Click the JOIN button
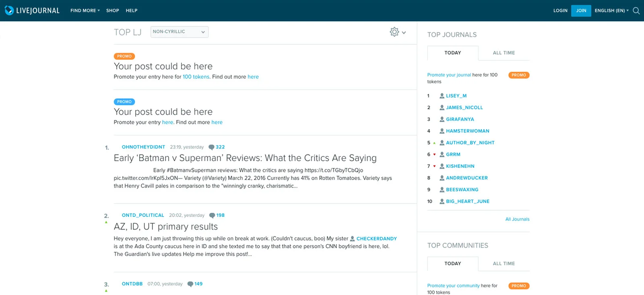The height and width of the screenshot is (295, 644). coord(581,10)
